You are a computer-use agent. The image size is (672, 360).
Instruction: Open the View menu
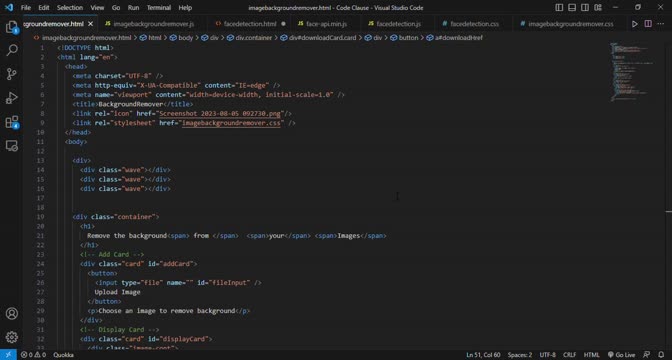97,8
